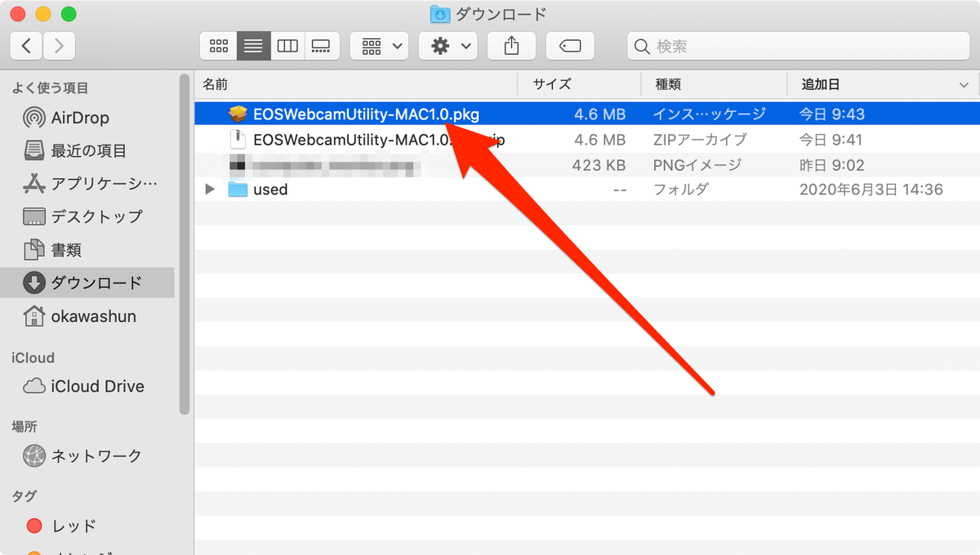Switch to gallery view
The image size is (980, 555).
point(322,46)
